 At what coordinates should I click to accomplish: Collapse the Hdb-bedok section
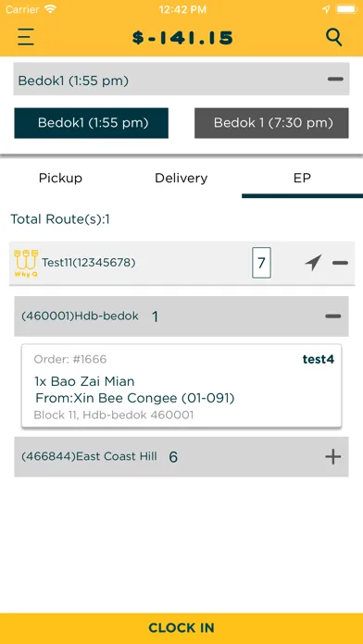[333, 316]
